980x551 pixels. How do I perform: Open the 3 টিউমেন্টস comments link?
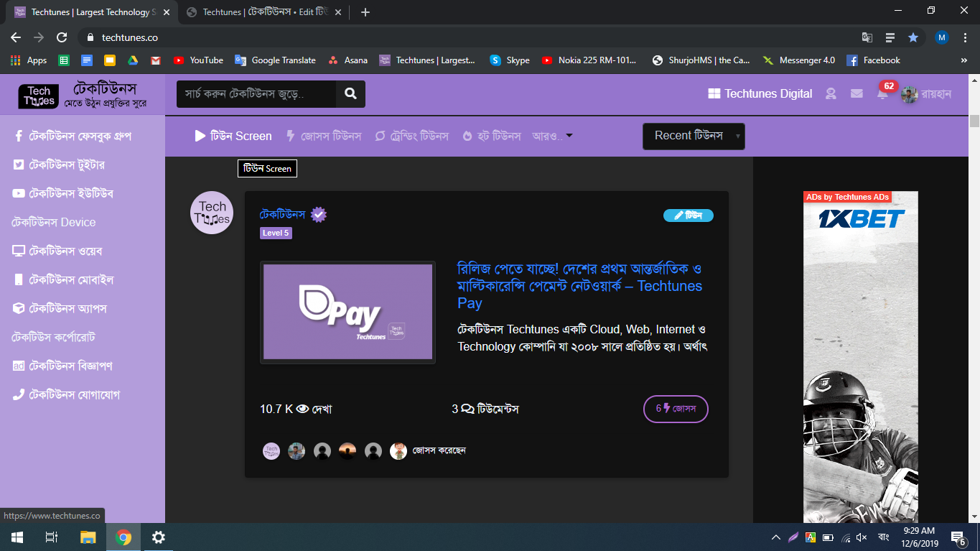pos(485,409)
